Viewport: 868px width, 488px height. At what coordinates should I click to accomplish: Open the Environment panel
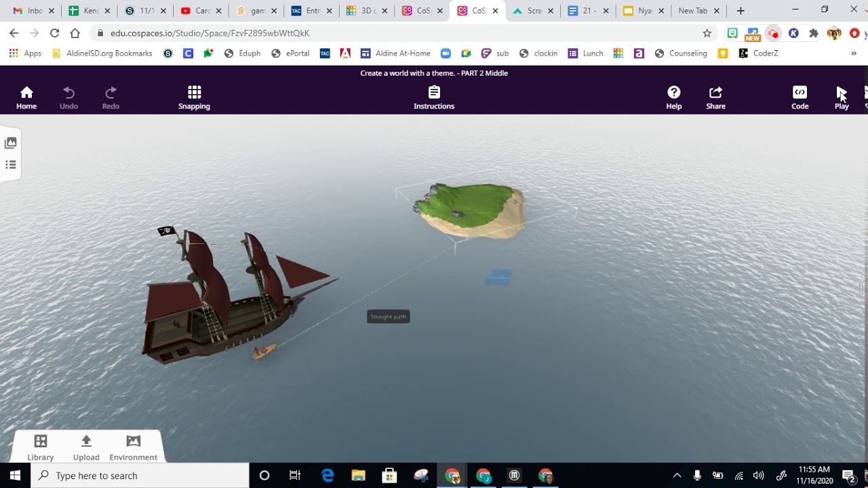tap(133, 448)
